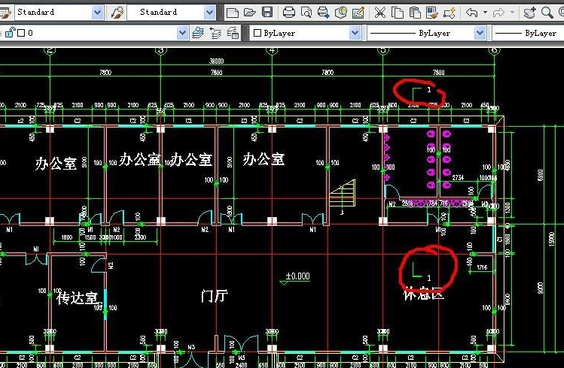This screenshot has height=368, width=564.
Task: Click the Multileader Style brush icon
Action: (117, 13)
